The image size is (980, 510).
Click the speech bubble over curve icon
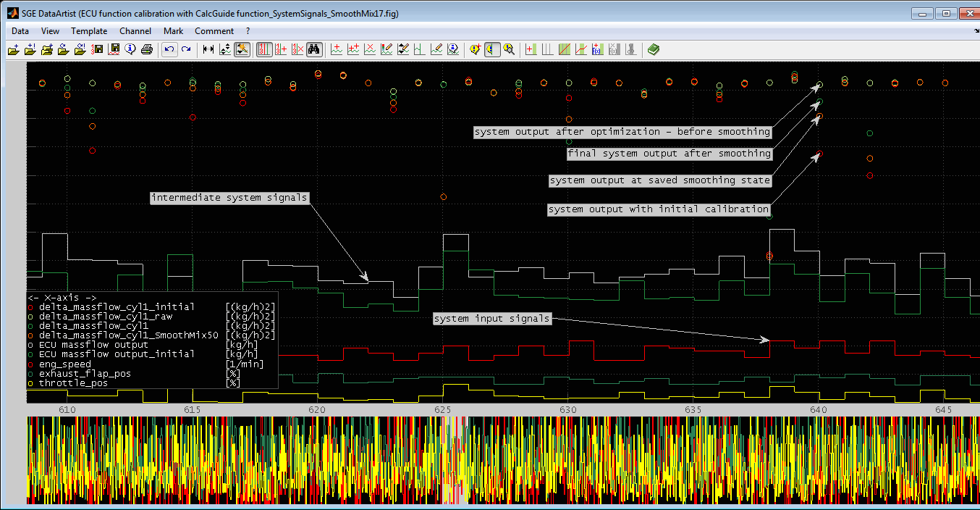[x=453, y=49]
